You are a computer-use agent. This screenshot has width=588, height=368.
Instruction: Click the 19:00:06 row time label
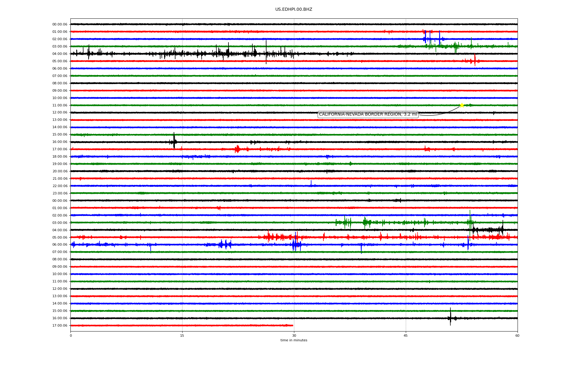tap(60, 164)
